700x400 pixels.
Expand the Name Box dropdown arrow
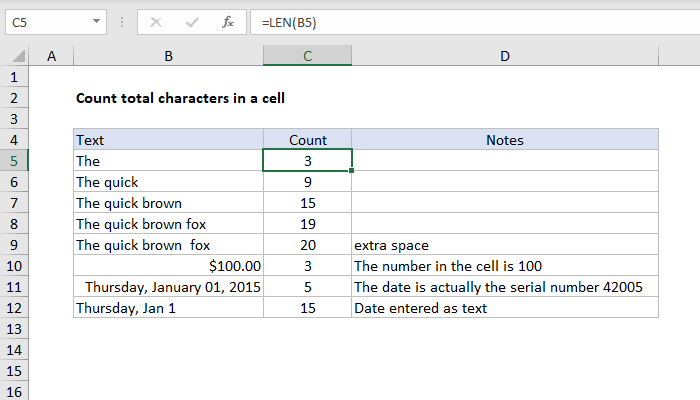(x=94, y=20)
